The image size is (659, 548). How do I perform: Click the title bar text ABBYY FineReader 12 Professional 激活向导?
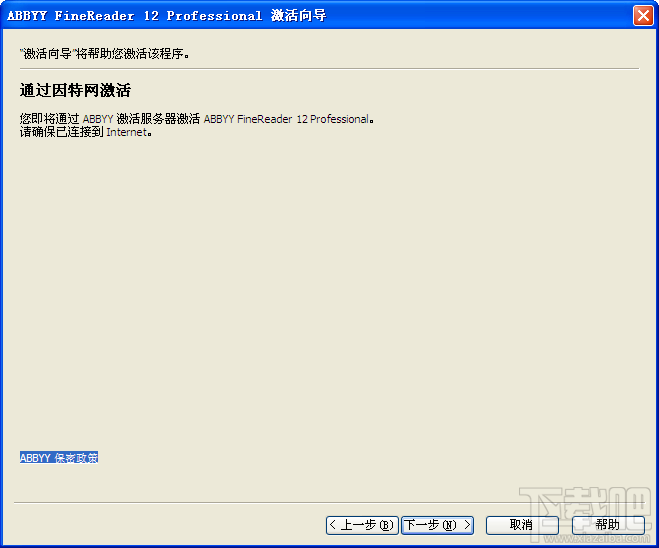166,16
